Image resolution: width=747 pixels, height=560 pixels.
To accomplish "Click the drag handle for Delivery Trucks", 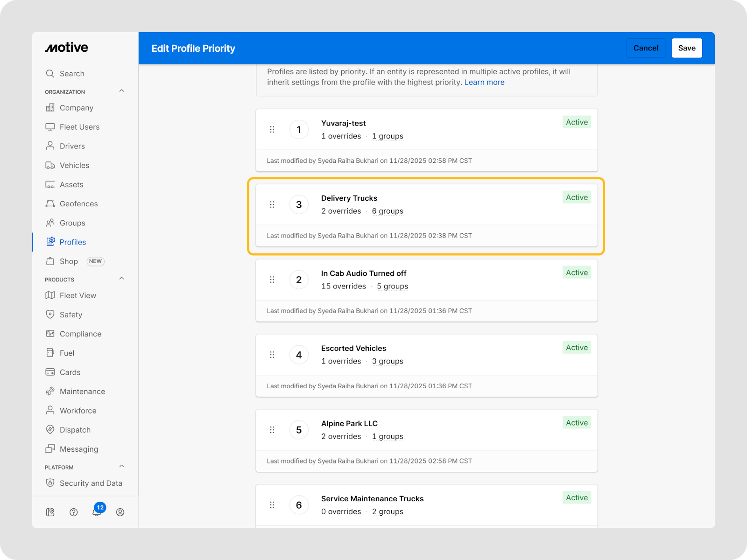I will tap(272, 204).
